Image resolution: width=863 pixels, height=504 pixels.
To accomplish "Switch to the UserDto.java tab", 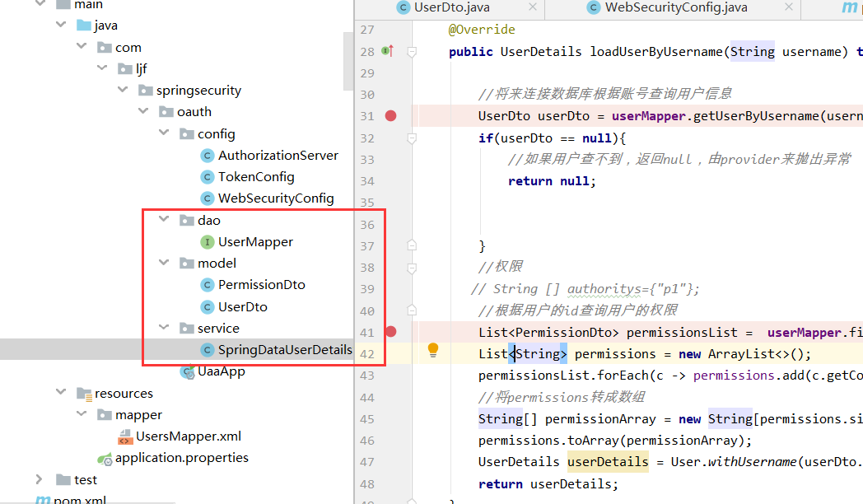I will coord(452,7).
